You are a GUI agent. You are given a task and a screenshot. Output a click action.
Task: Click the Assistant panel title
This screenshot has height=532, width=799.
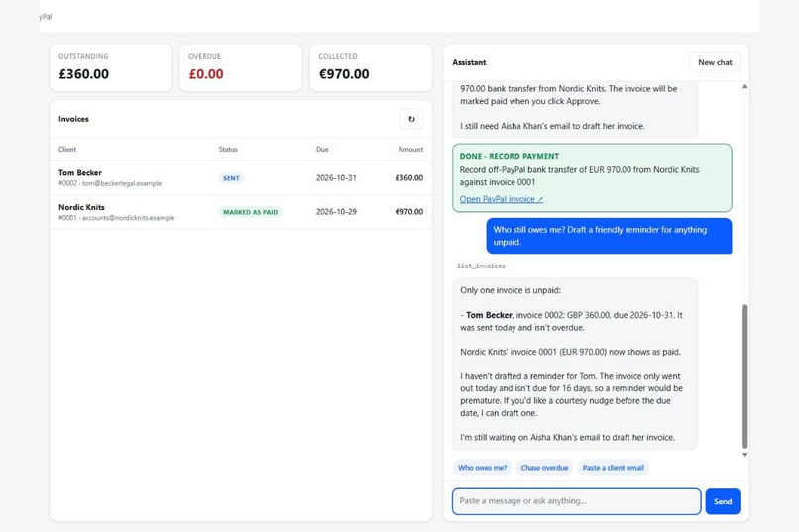(x=469, y=62)
